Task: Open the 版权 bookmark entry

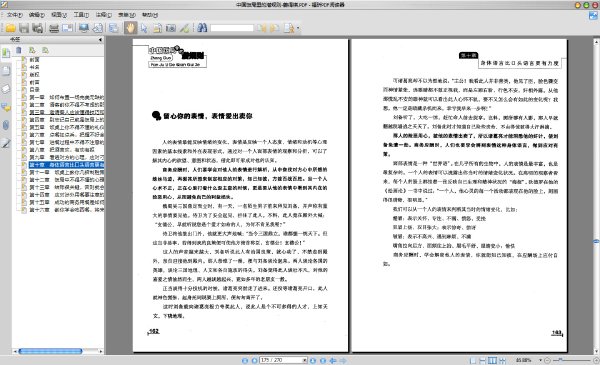Action: point(34,75)
